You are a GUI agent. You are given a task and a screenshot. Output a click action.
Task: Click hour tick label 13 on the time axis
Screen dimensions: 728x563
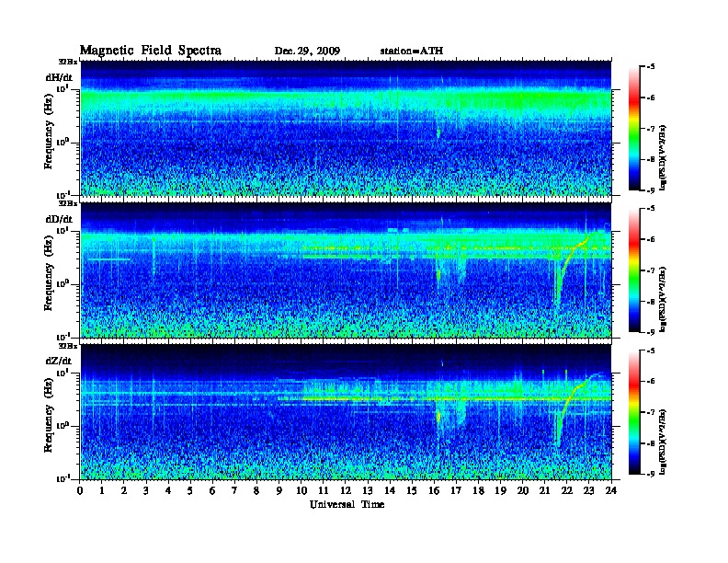(368, 491)
